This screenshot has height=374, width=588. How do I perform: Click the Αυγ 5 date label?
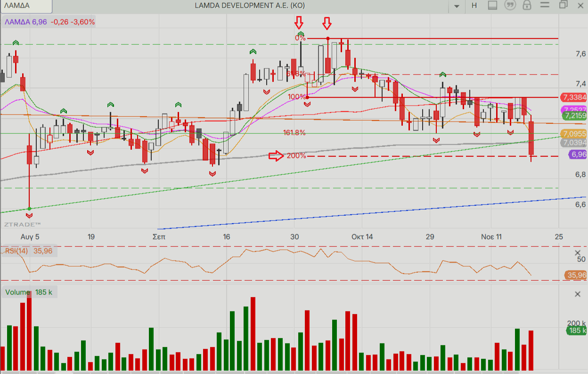30,236
